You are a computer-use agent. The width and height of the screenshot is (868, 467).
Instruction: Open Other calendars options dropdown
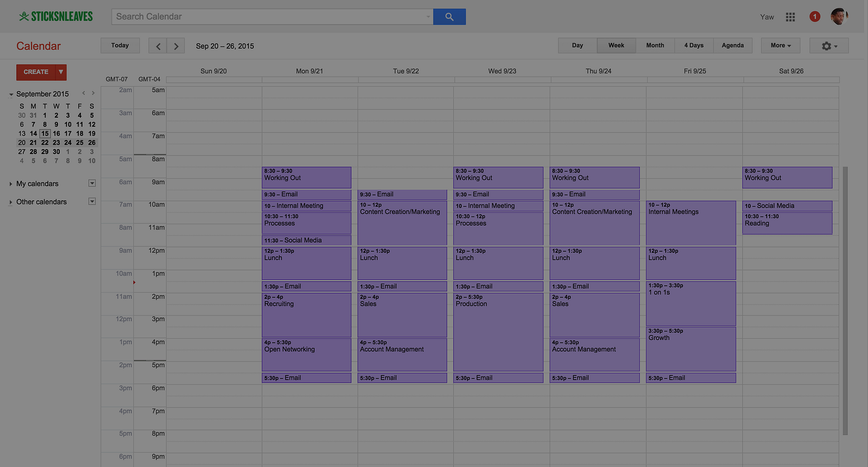pyautogui.click(x=92, y=202)
